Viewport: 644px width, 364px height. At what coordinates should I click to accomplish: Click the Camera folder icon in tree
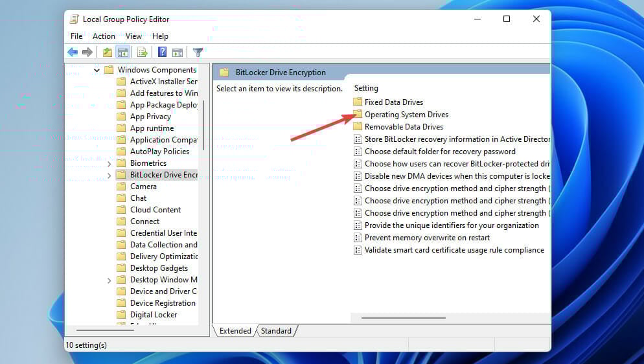point(121,187)
